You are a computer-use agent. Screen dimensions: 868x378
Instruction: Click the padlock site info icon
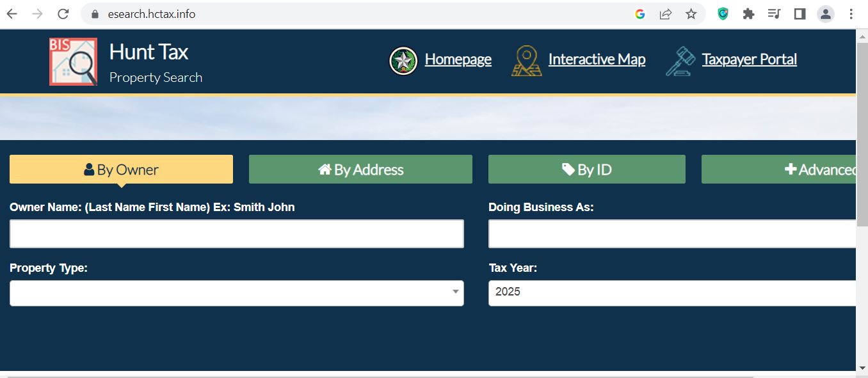[95, 13]
